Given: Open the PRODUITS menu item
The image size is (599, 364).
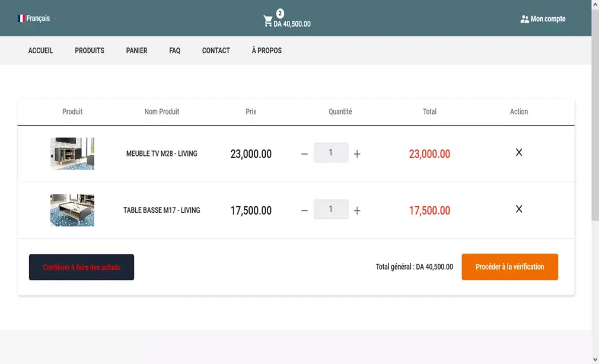Looking at the screenshot, I should tap(90, 50).
